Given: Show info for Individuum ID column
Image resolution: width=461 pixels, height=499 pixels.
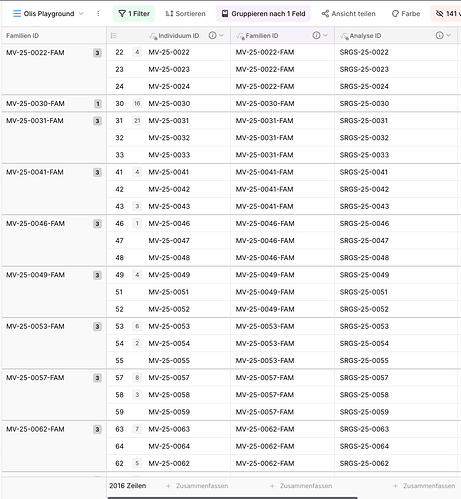Looking at the screenshot, I should (x=212, y=35).
